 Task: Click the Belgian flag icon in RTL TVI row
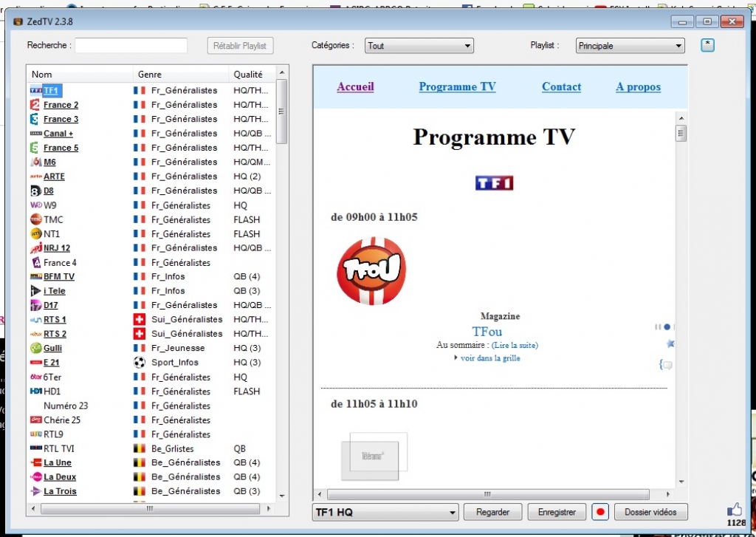tap(140, 448)
